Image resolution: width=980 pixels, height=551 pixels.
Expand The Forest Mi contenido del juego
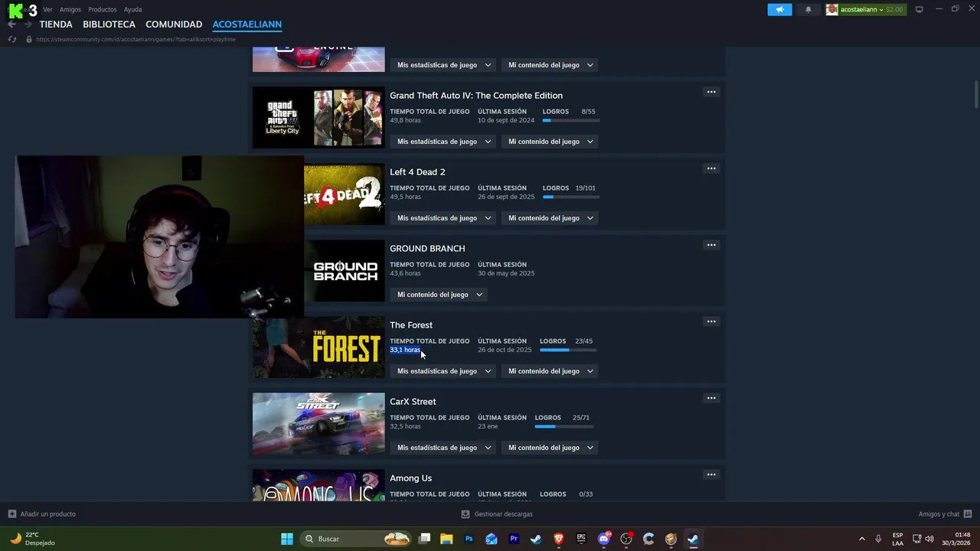550,371
